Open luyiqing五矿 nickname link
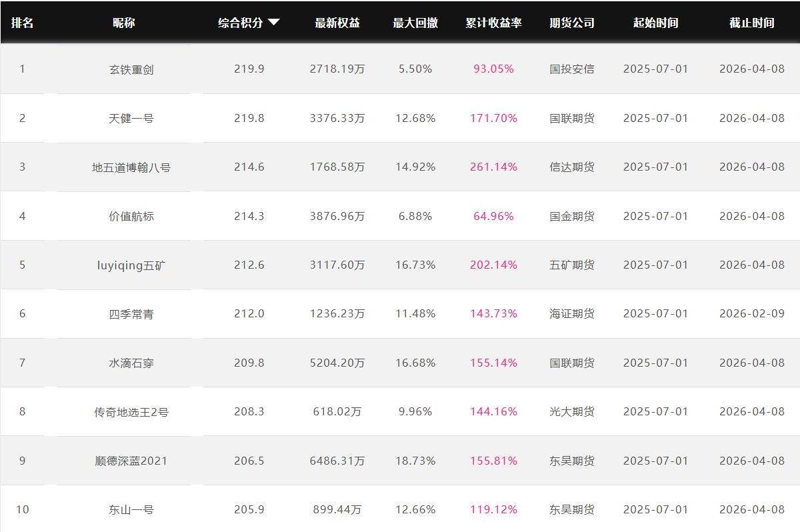Viewport: 800px width, 532px height. [x=131, y=265]
